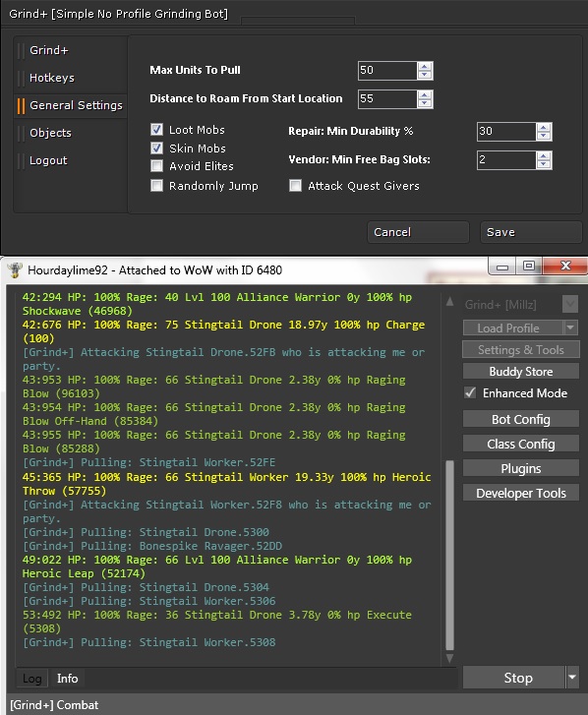588x715 pixels.
Task: Click log line 'Pulling: Stingtail Worker.5306'
Action: coord(149,601)
